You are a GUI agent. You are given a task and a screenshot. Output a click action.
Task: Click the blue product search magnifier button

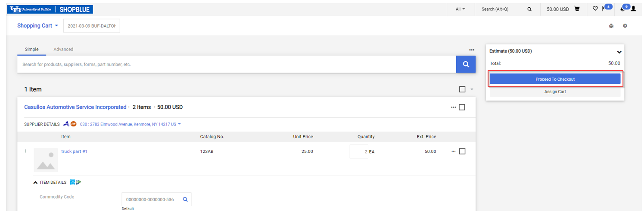click(x=466, y=64)
